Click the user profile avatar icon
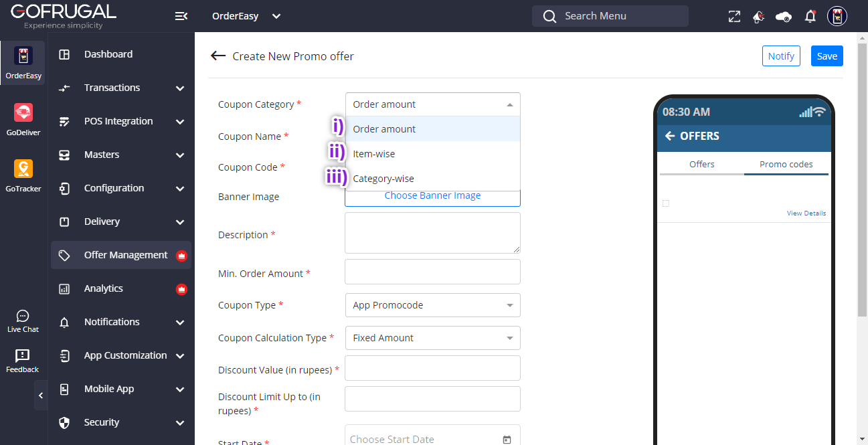This screenshot has height=445, width=868. [x=837, y=17]
